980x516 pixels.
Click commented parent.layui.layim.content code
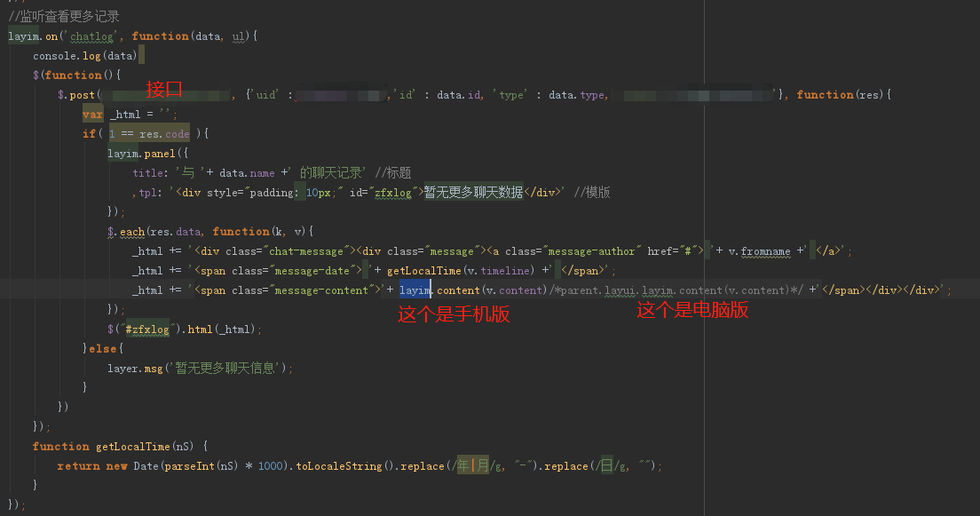click(676, 290)
